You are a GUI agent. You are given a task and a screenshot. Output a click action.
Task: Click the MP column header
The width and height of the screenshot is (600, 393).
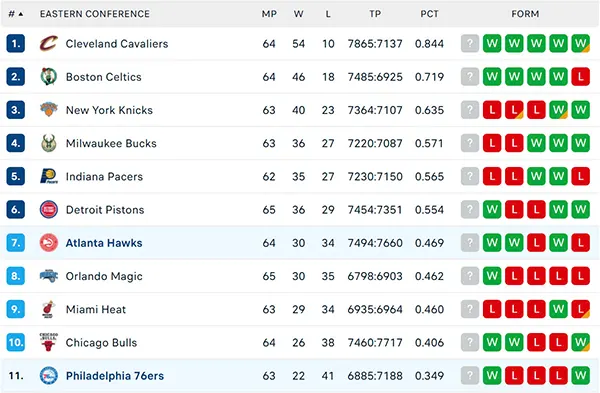(x=269, y=14)
